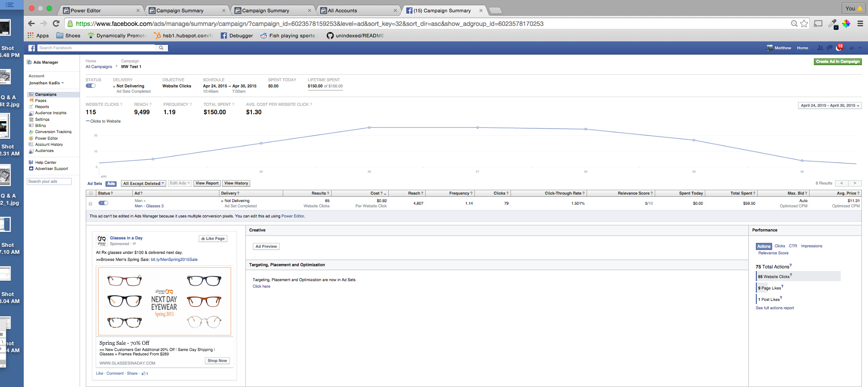Open Audience Insights sidebar icon
The height and width of the screenshot is (387, 868).
coord(31,113)
